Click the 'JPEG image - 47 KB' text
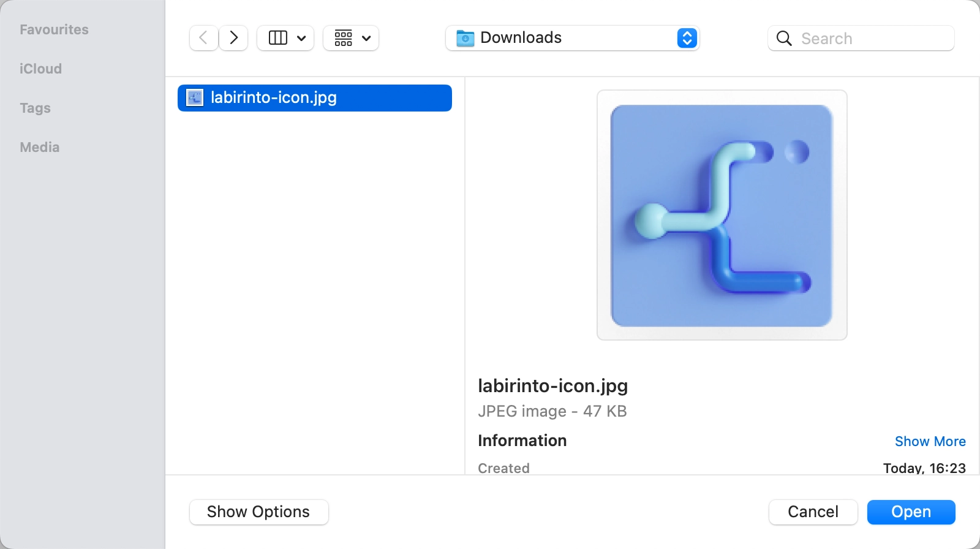The image size is (980, 549). point(552,411)
